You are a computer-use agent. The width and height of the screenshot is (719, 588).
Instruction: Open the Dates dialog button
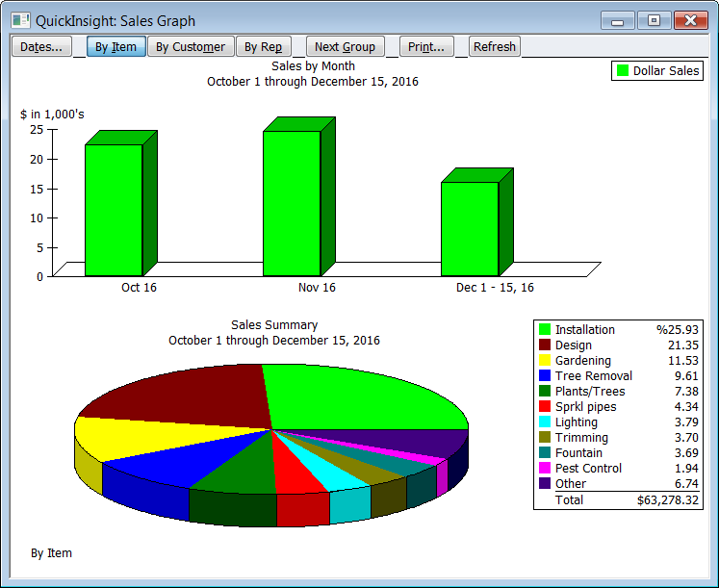pos(41,46)
